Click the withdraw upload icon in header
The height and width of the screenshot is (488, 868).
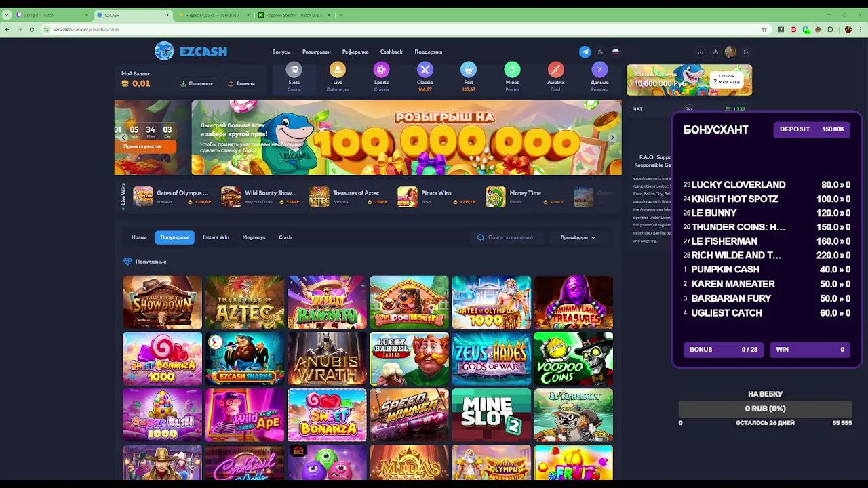[715, 52]
